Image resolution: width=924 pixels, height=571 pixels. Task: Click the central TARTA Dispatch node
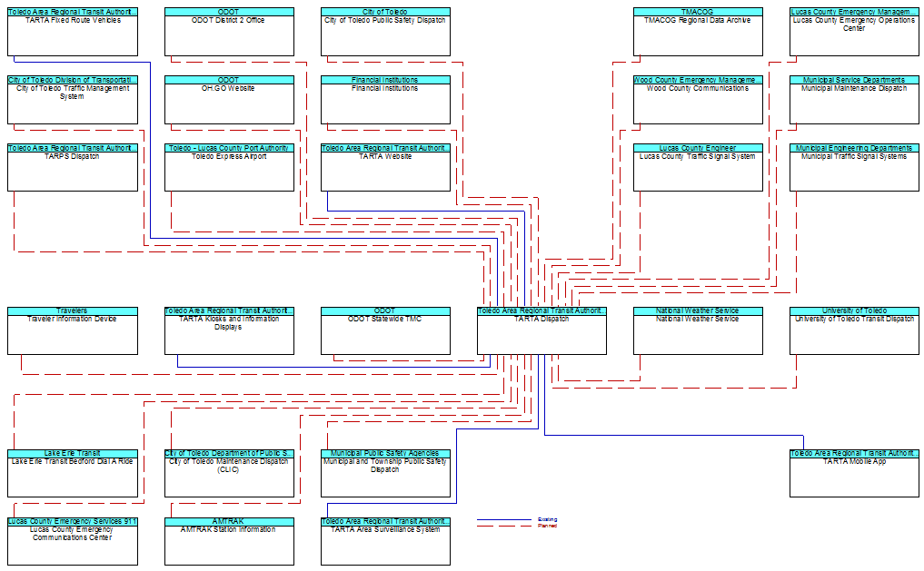pos(541,330)
